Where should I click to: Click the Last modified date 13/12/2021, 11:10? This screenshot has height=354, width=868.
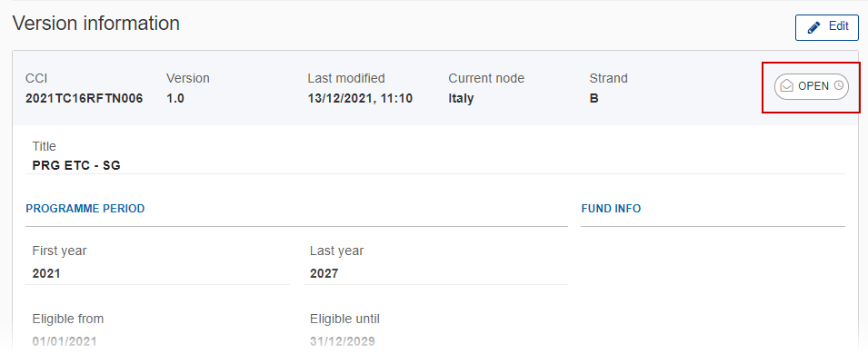tap(360, 99)
